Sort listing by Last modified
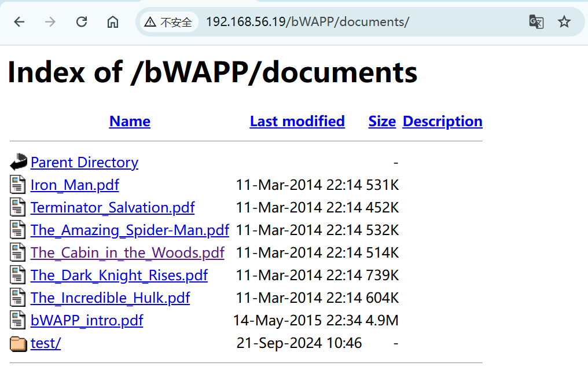The height and width of the screenshot is (374, 588). point(297,121)
